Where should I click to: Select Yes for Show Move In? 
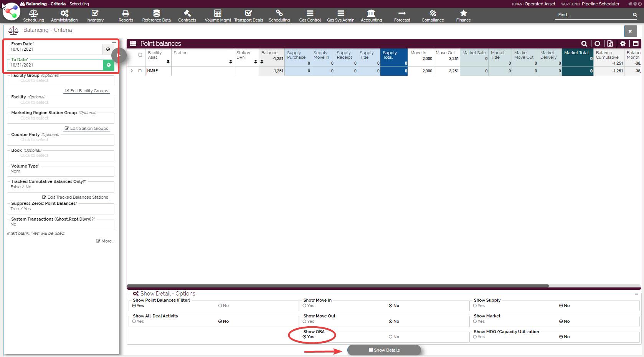304,306
